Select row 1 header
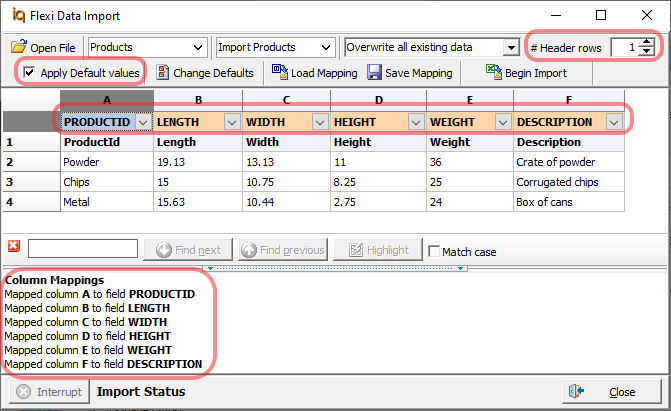 pyautogui.click(x=31, y=142)
